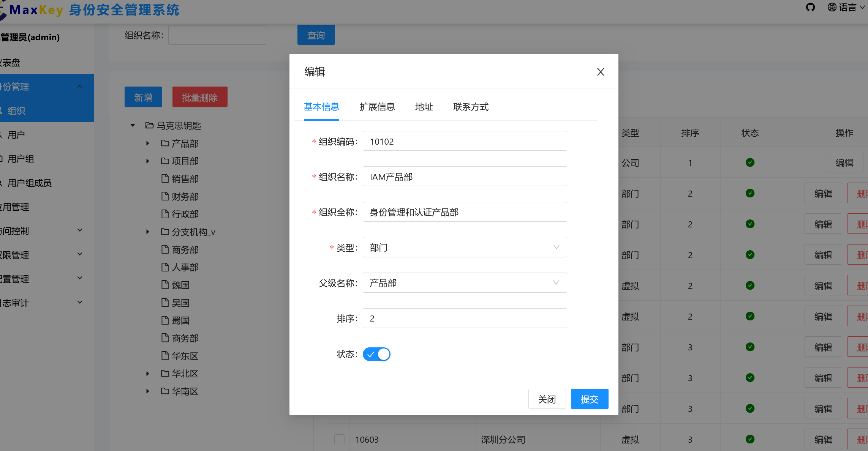The height and width of the screenshot is (451, 868).
Task: Click the 批量删除 button
Action: tap(199, 97)
